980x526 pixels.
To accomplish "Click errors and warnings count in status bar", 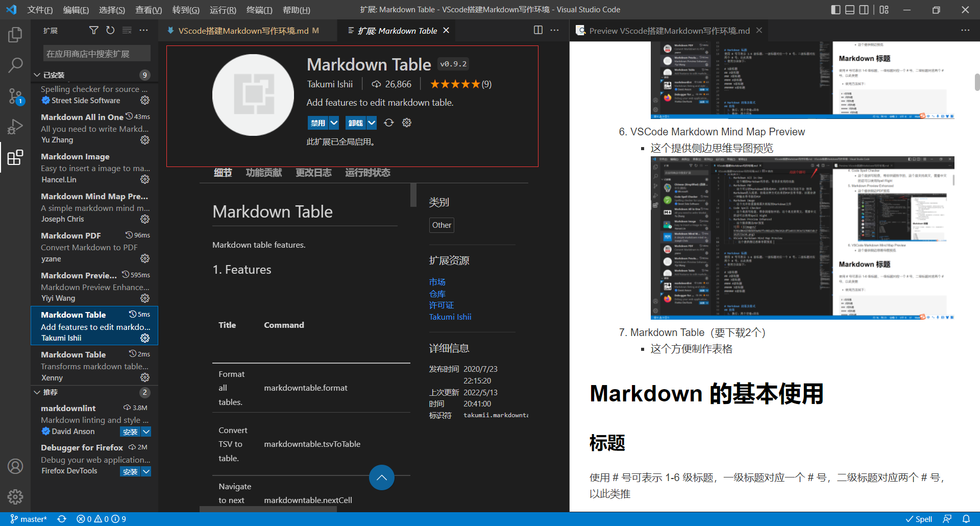I will (101, 519).
